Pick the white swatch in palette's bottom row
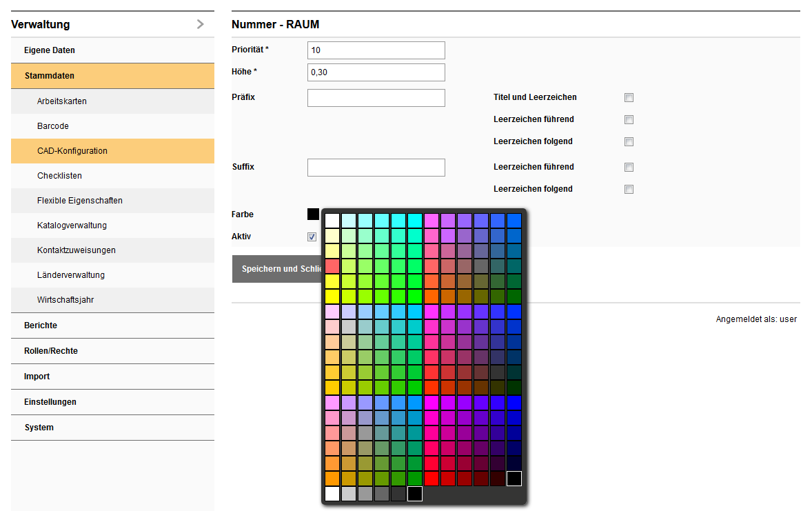 [x=332, y=494]
